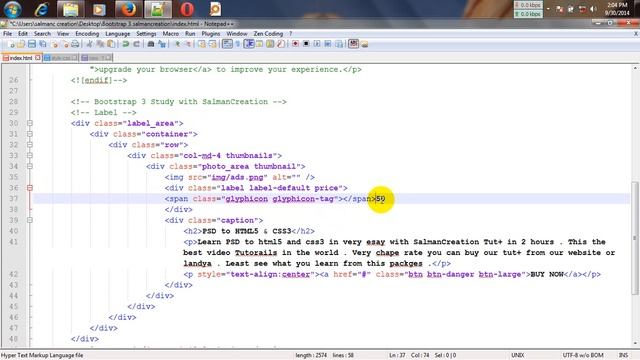Image resolution: width=640 pixels, height=360 pixels.
Task: Collapse fold marker at line 39
Action: coord(30,220)
